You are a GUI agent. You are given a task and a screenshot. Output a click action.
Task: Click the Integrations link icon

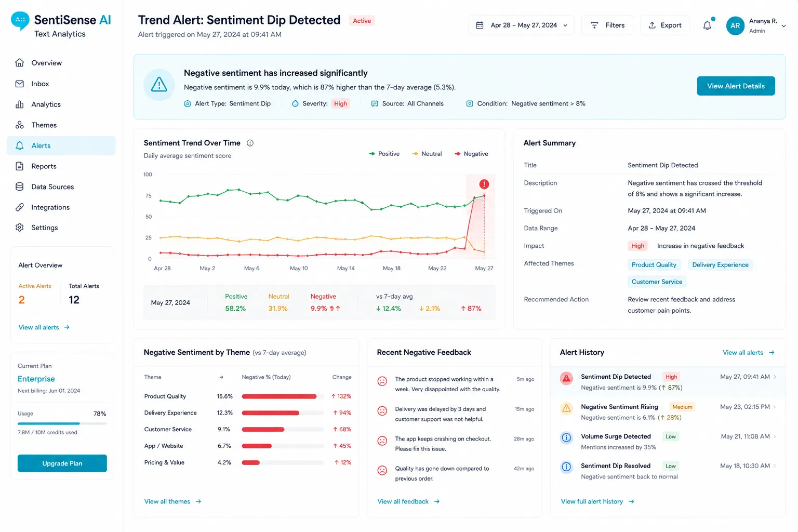[x=20, y=207]
